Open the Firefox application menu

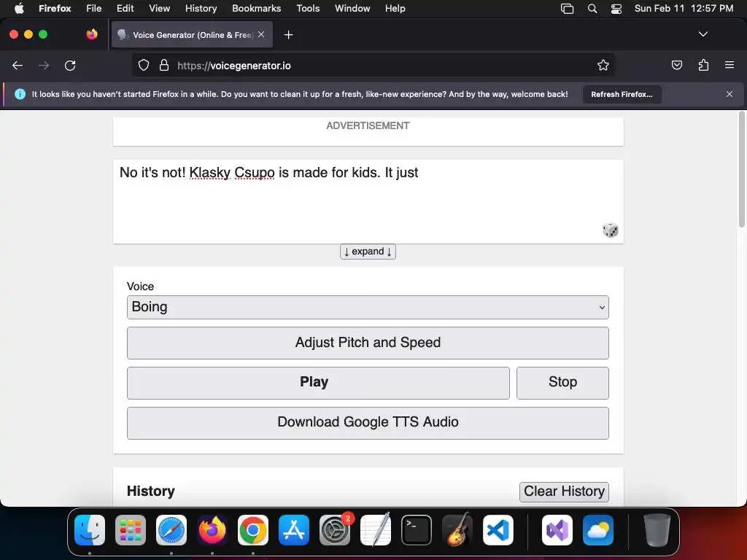(x=55, y=9)
